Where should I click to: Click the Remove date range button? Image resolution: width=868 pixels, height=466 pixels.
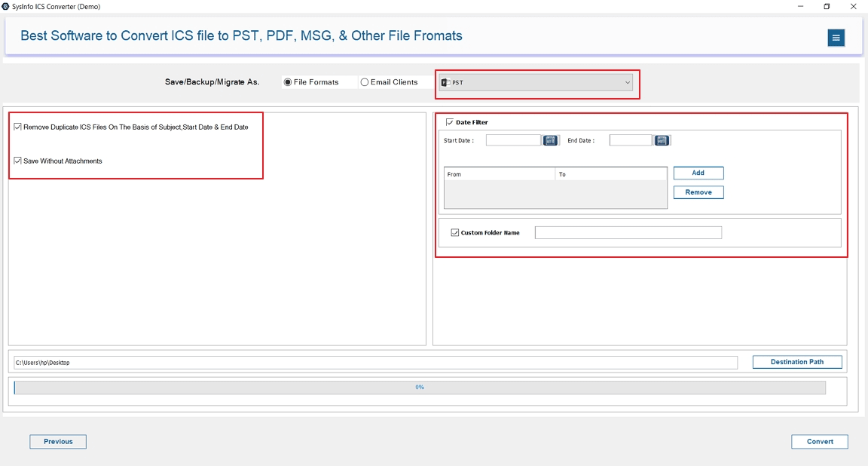click(x=698, y=192)
